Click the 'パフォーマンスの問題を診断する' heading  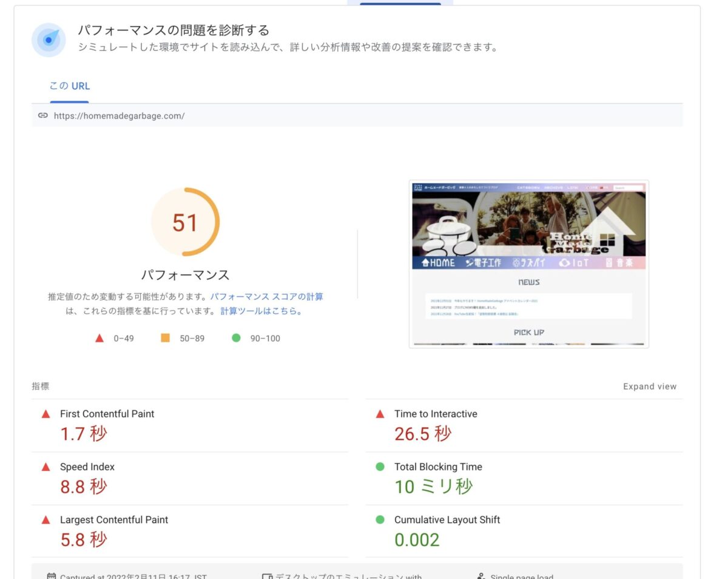coord(174,30)
